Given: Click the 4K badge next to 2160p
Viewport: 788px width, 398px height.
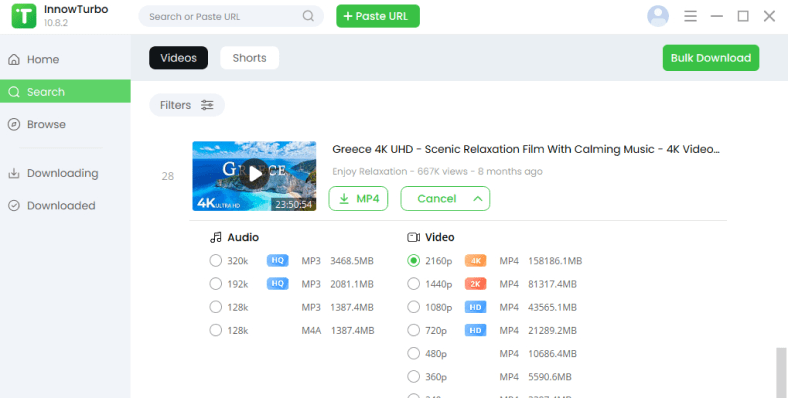Looking at the screenshot, I should point(475,261).
